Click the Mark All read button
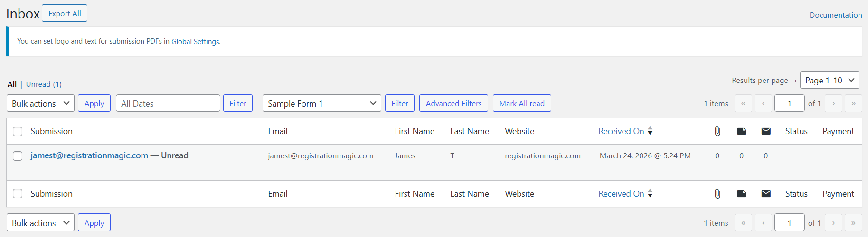868x237 pixels. click(521, 103)
